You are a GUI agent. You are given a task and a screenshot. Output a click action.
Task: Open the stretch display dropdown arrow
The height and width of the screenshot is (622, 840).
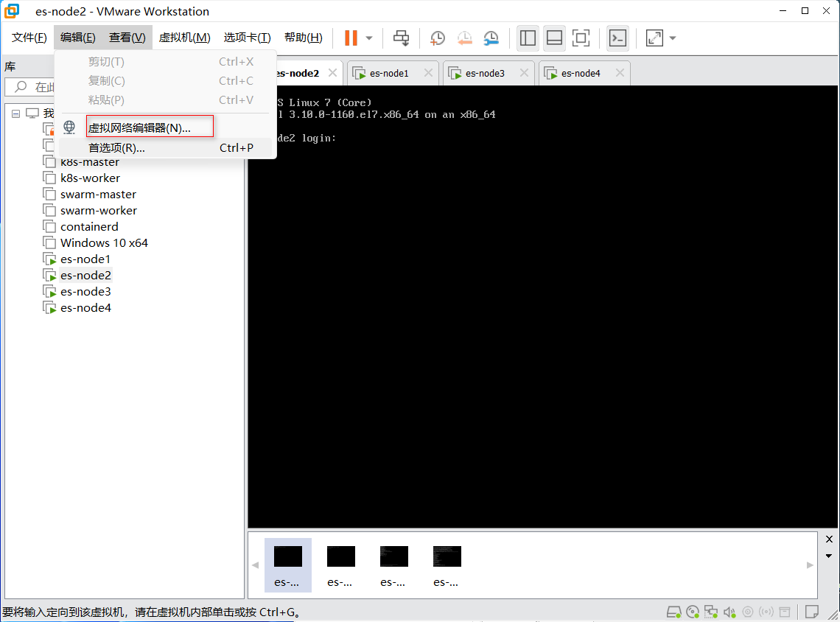(x=673, y=38)
